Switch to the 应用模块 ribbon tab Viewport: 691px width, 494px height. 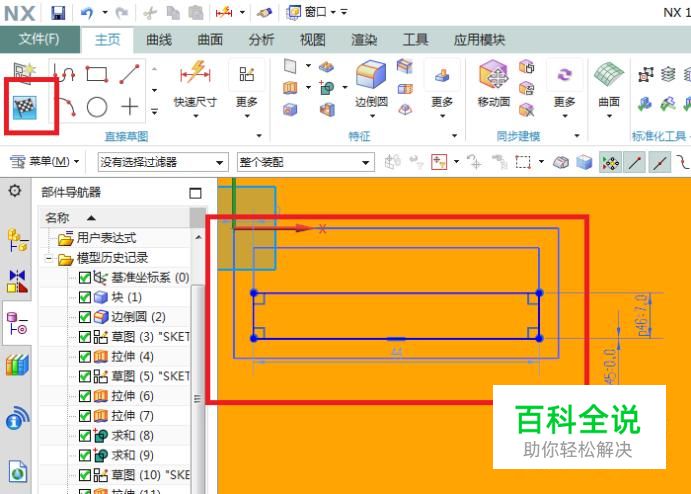[x=479, y=40]
